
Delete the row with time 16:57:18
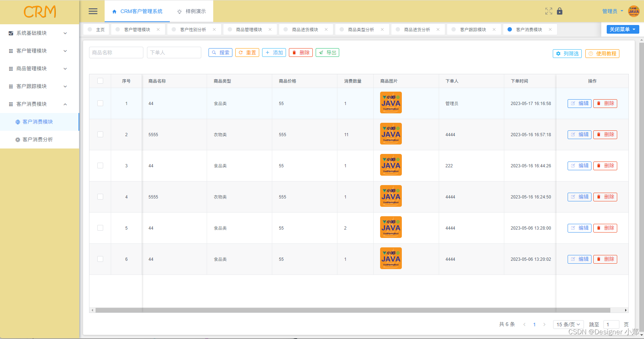click(605, 134)
